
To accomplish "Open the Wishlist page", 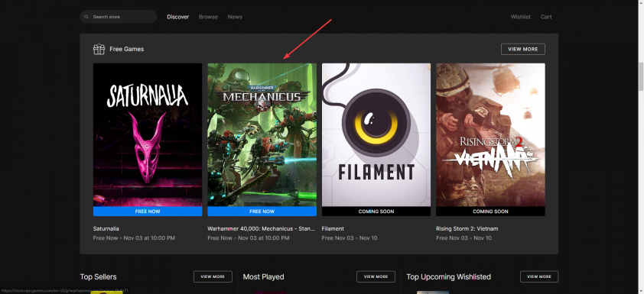I will (x=520, y=17).
